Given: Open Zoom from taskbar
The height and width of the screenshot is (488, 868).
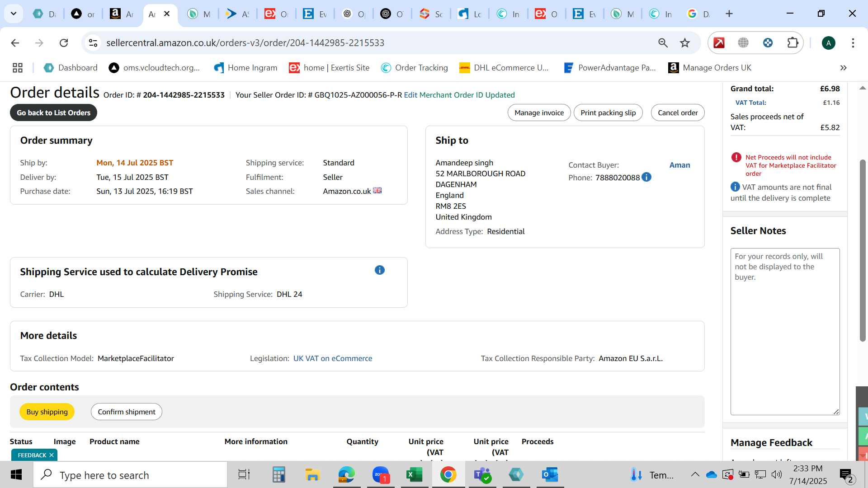Looking at the screenshot, I should pyautogui.click(x=381, y=475).
